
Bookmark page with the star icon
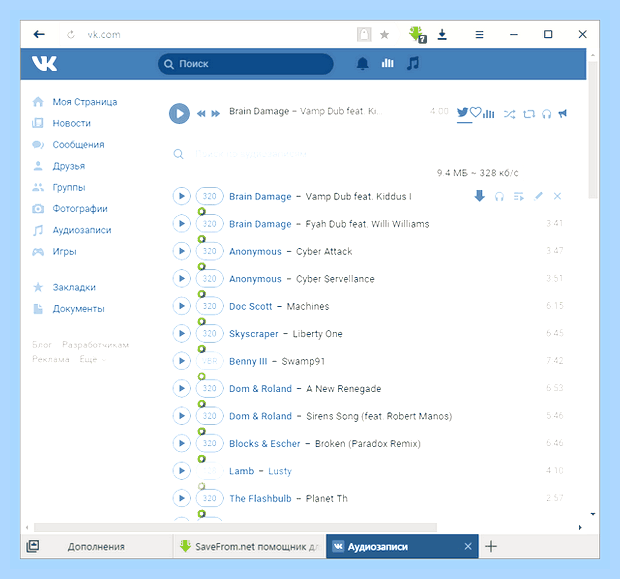pyautogui.click(x=384, y=35)
